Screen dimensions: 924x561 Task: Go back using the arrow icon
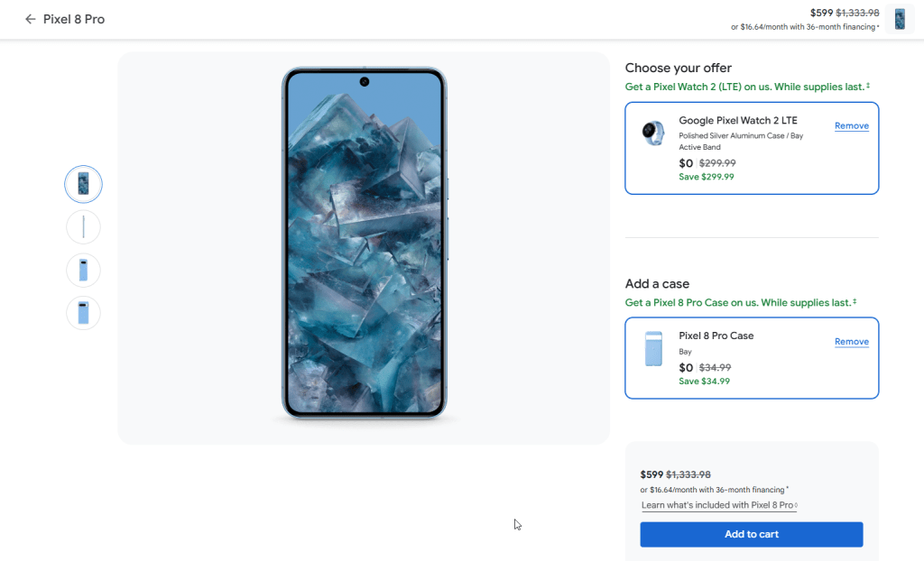31,19
